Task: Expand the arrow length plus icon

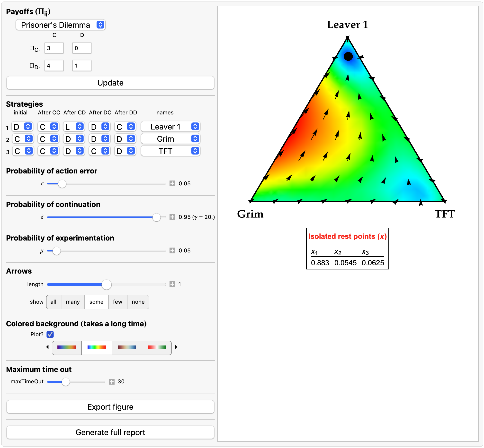Action: [x=172, y=284]
